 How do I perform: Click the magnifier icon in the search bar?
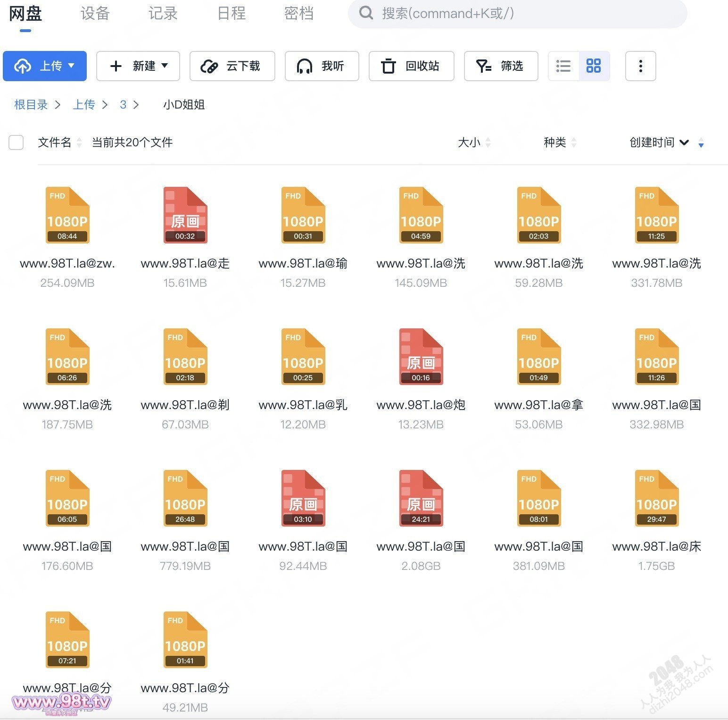pos(366,13)
